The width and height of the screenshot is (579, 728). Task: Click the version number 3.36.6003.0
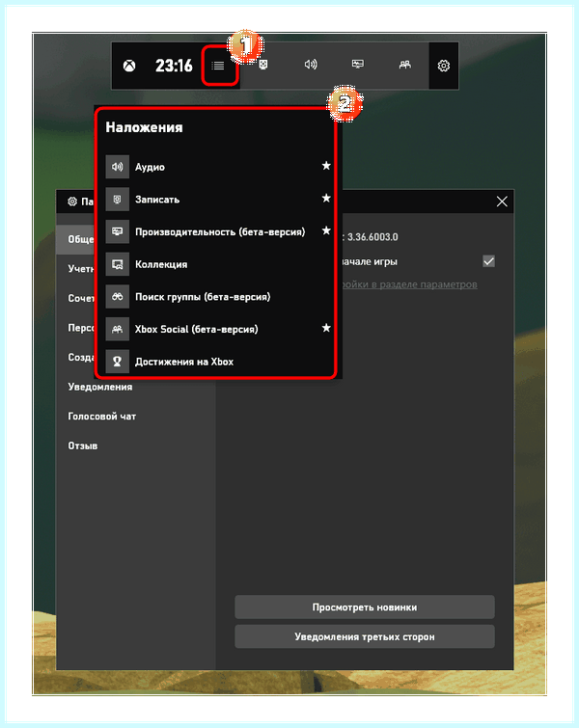pos(372,237)
